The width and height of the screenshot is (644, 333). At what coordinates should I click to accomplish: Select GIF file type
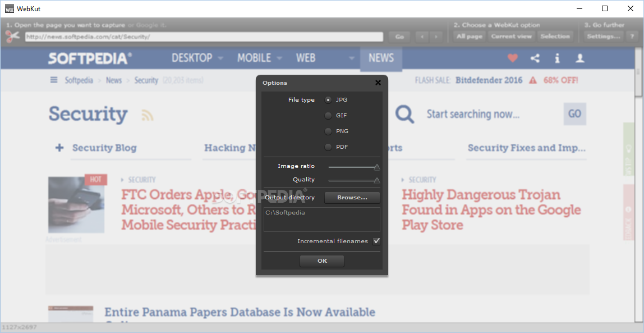point(328,116)
